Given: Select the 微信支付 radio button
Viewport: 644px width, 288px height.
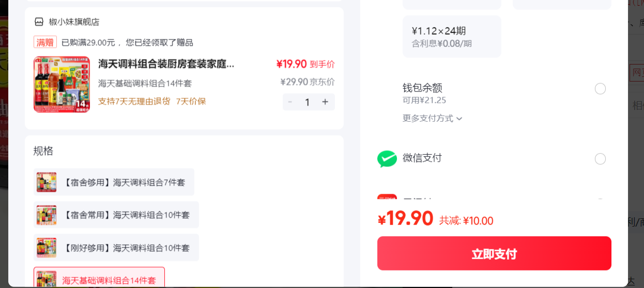Looking at the screenshot, I should (600, 158).
